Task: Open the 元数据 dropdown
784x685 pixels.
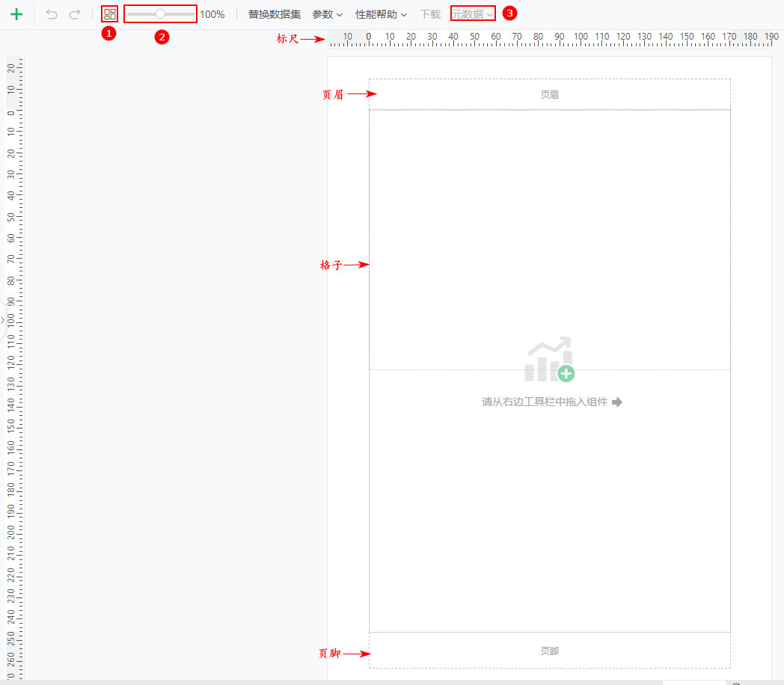Action: pyautogui.click(x=472, y=13)
